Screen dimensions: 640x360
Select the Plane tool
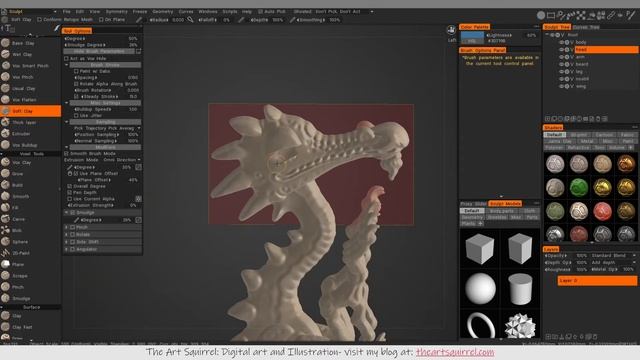31,264
